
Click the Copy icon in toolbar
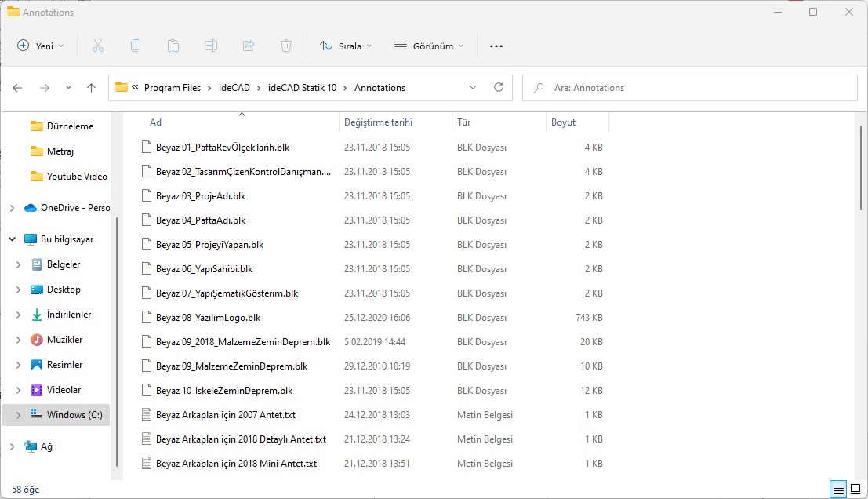136,46
